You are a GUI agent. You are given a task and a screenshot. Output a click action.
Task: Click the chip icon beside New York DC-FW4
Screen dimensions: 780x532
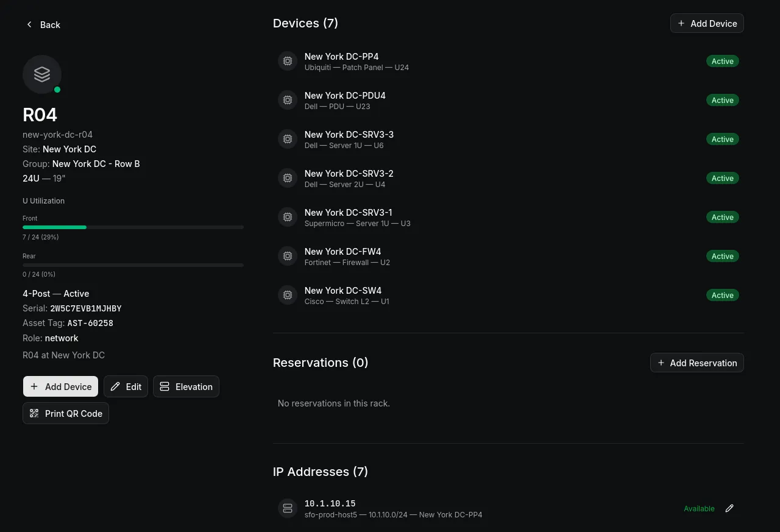click(288, 257)
